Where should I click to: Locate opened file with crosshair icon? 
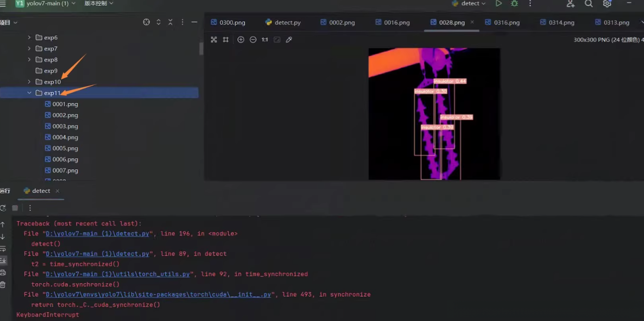click(146, 22)
